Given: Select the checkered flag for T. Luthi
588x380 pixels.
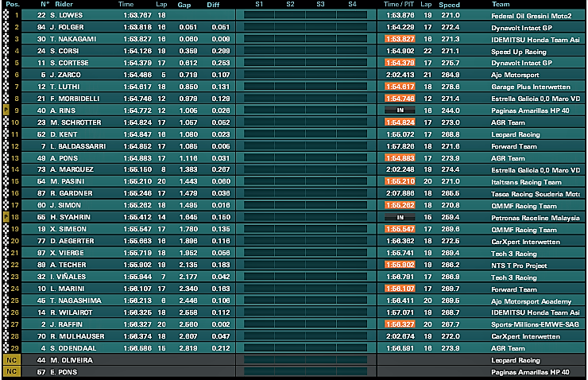Looking at the screenshot, I should [6, 87].
